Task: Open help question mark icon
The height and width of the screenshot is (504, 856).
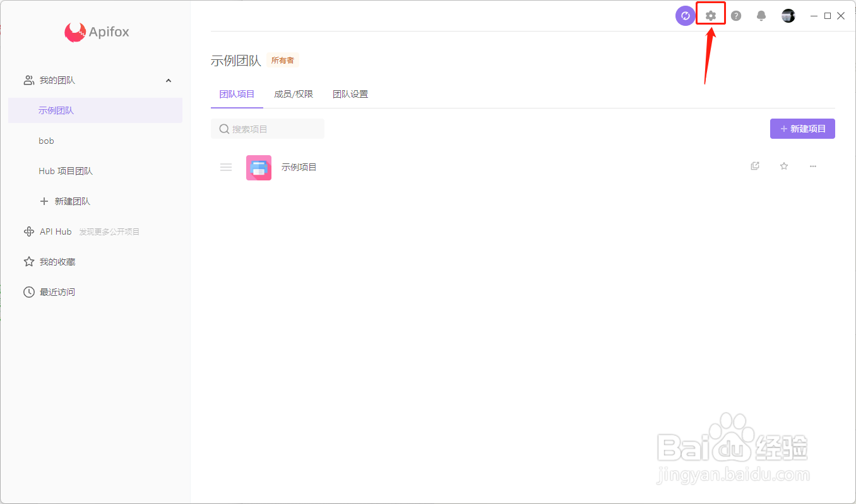Action: (736, 16)
